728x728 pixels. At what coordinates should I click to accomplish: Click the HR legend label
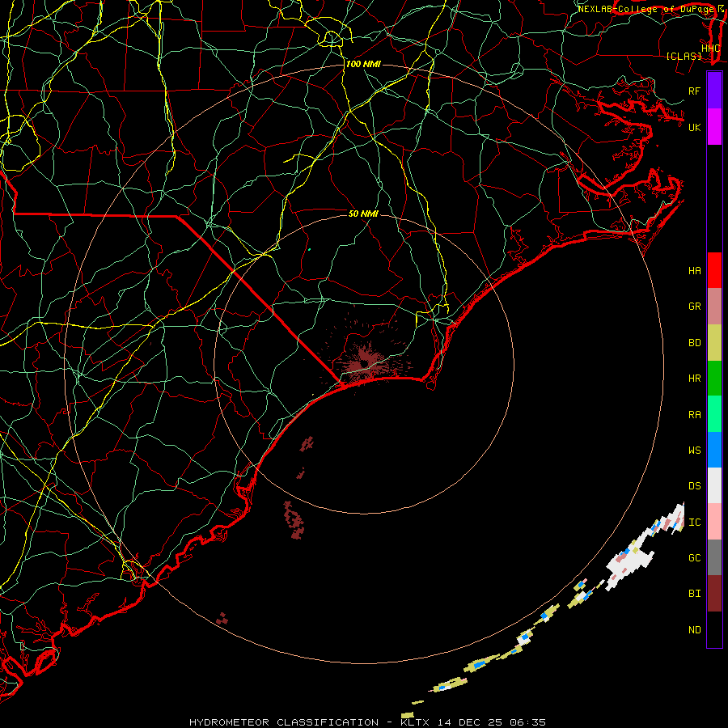[x=694, y=379]
